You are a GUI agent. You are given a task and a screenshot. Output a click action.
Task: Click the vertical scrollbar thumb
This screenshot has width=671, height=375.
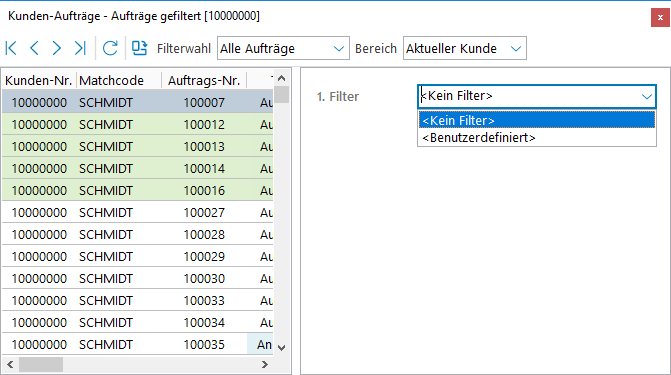[281, 95]
